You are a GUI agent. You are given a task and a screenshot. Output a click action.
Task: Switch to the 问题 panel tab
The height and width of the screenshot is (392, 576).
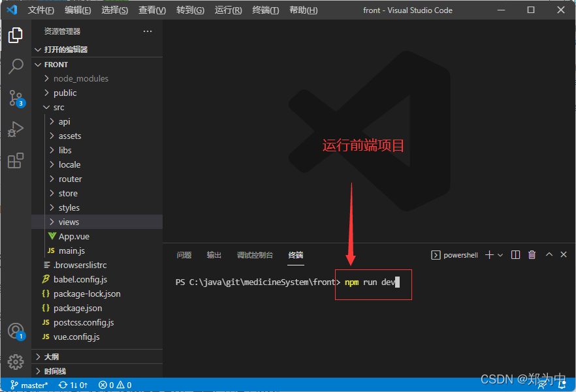pyautogui.click(x=184, y=255)
